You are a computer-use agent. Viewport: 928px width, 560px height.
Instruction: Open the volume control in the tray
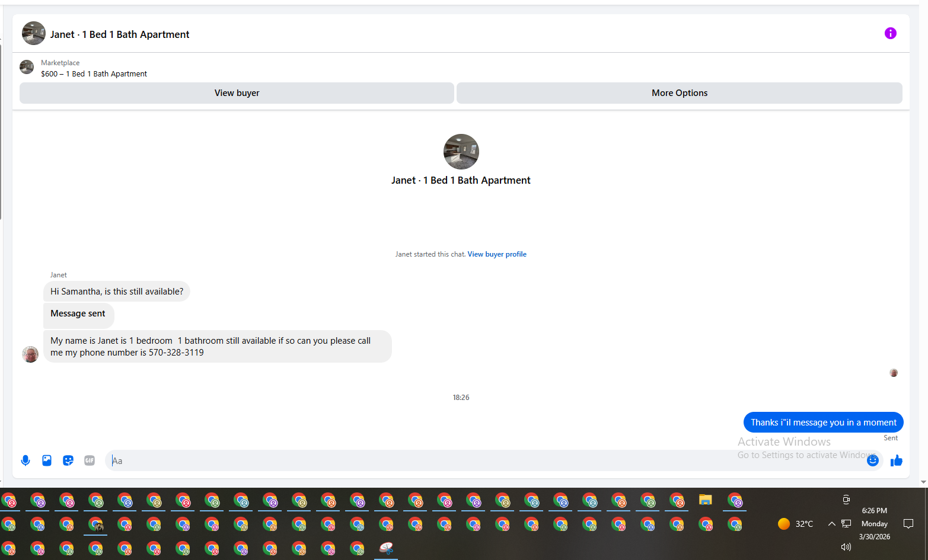pos(846,547)
